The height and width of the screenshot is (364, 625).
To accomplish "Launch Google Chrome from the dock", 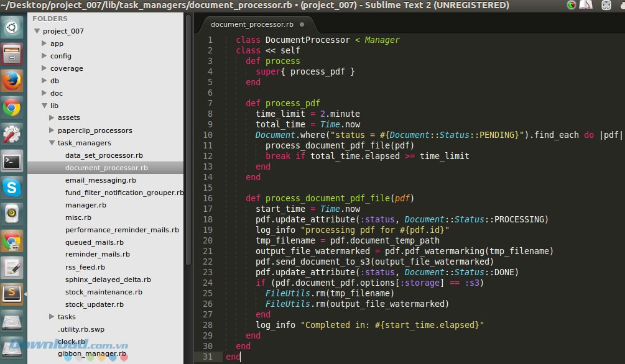I will click(12, 107).
